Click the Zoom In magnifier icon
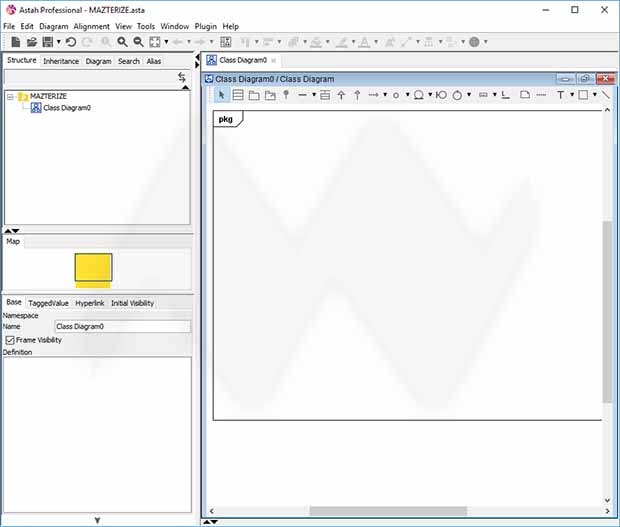Screen dimensions: 620x527 (122, 42)
